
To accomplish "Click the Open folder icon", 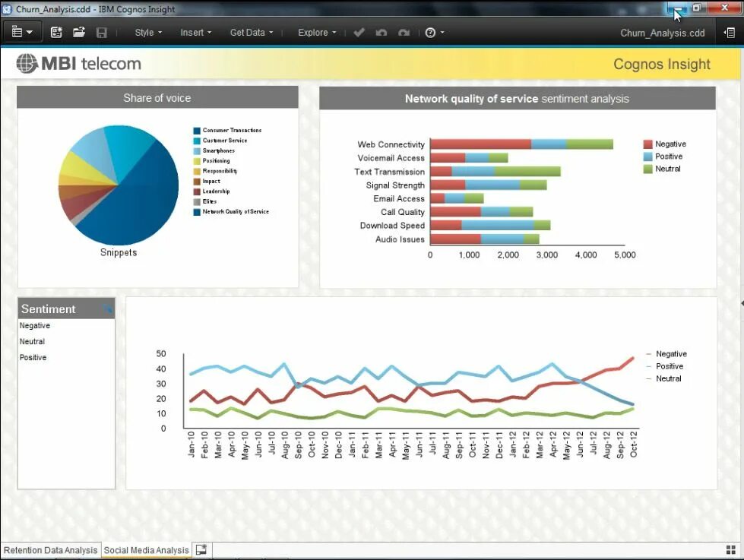I will point(79,32).
